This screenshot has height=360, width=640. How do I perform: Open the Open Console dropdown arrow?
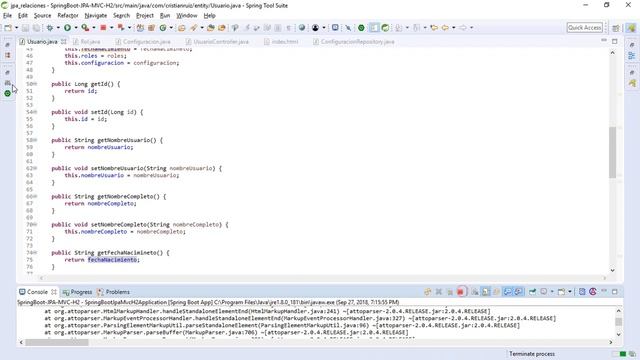pyautogui.click(x=570, y=292)
